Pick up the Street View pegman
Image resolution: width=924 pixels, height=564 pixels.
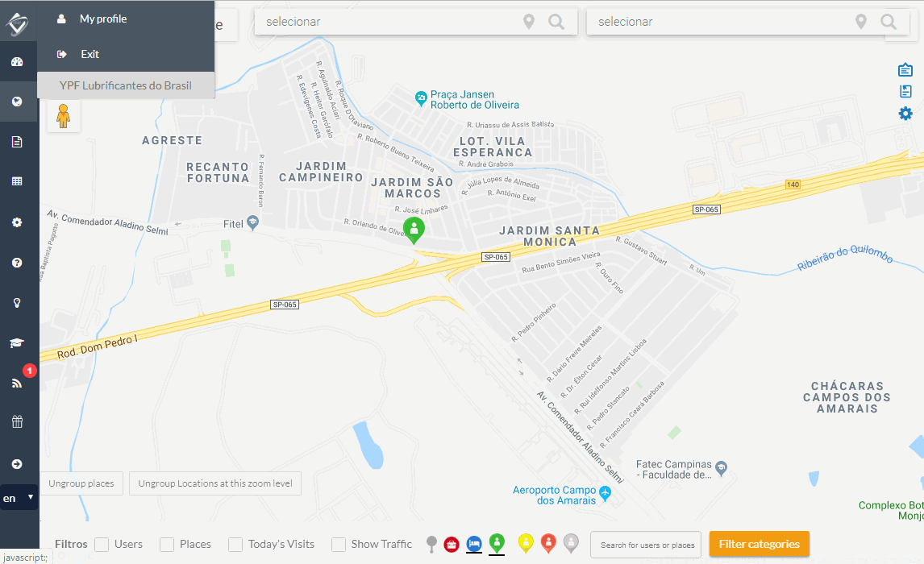(x=63, y=116)
